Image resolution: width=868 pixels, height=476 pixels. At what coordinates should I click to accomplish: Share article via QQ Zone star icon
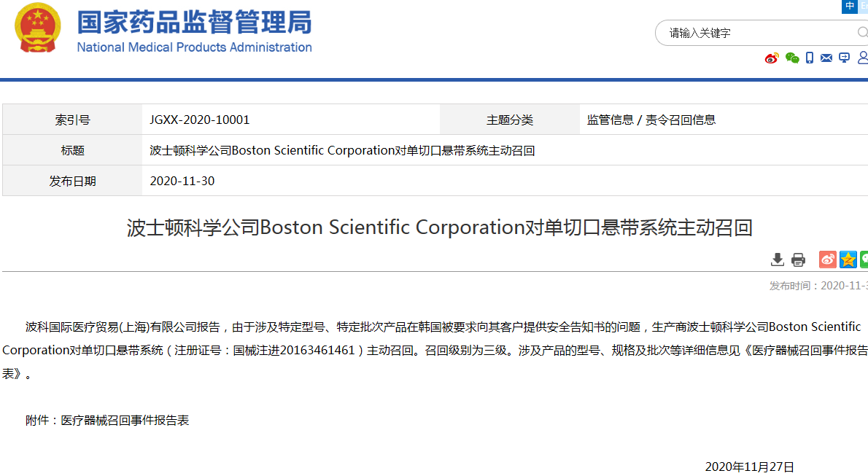pyautogui.click(x=848, y=259)
